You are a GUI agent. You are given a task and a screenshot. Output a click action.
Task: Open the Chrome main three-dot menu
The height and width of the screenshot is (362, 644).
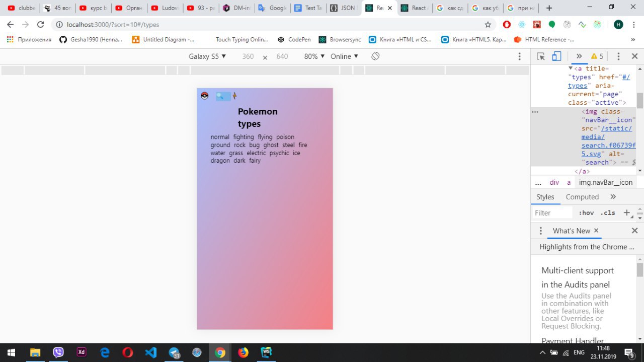point(634,24)
